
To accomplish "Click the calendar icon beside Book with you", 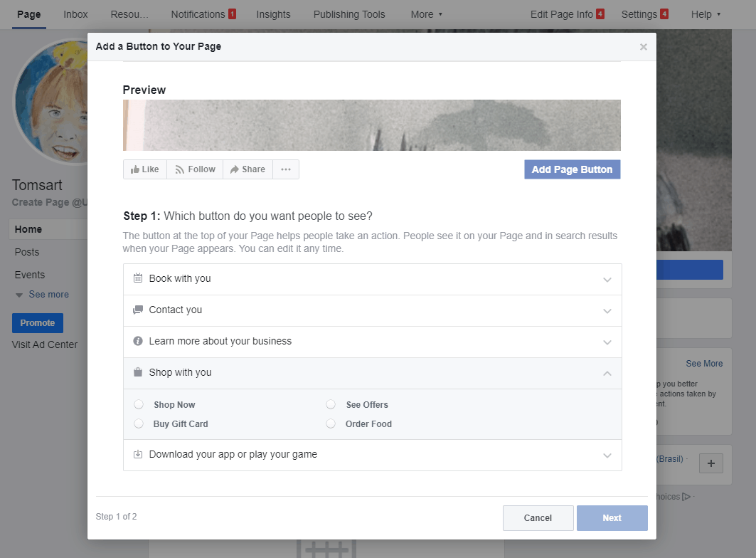I will (138, 278).
